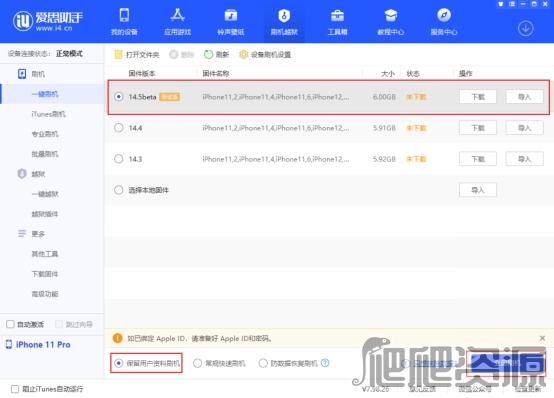Screen dimensions: 554x398
Task: Click the 刷新 refresh toolbar item
Action: pos(217,54)
